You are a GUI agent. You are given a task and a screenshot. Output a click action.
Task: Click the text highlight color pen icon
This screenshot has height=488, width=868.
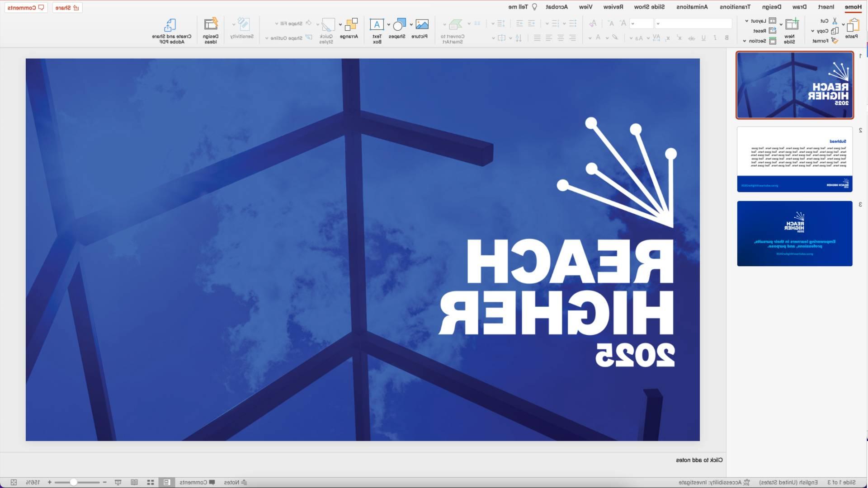coord(615,38)
